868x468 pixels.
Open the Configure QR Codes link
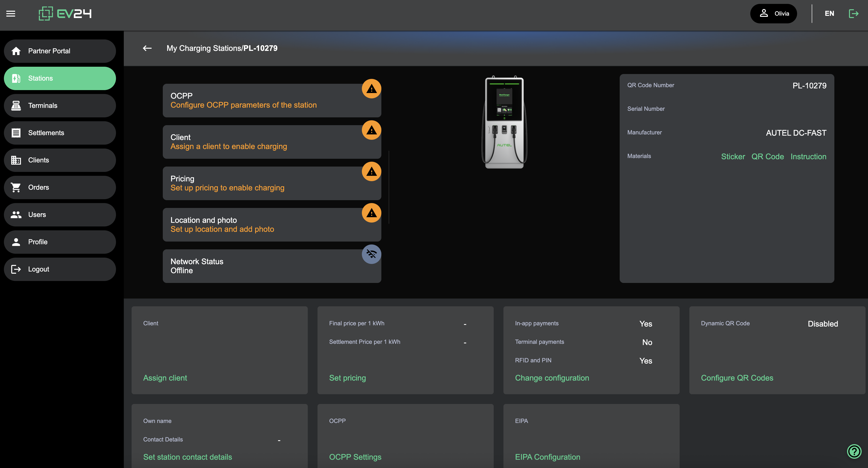[x=737, y=378]
